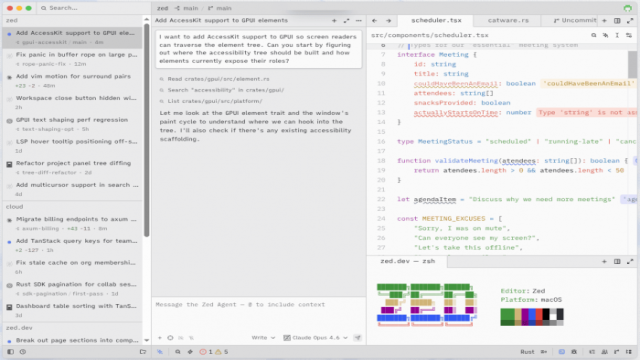
Task: Open editor controls settings icon
Action: point(629,36)
